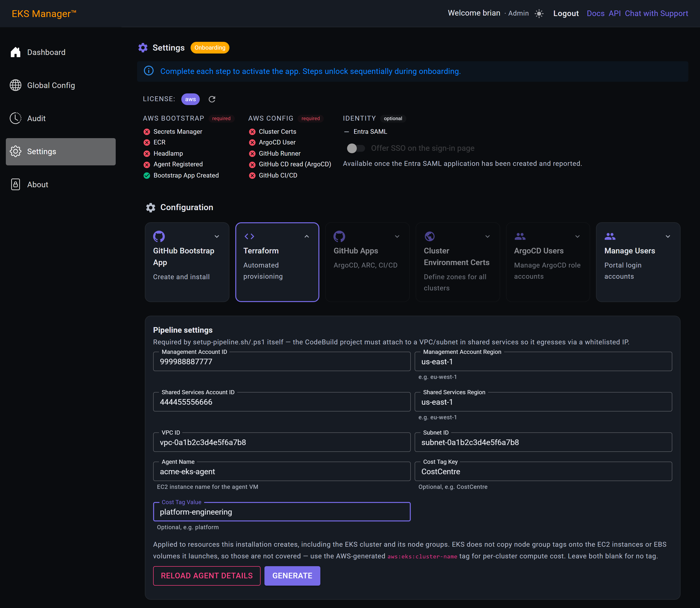
Task: Click the Management Account ID field
Action: pos(281,362)
